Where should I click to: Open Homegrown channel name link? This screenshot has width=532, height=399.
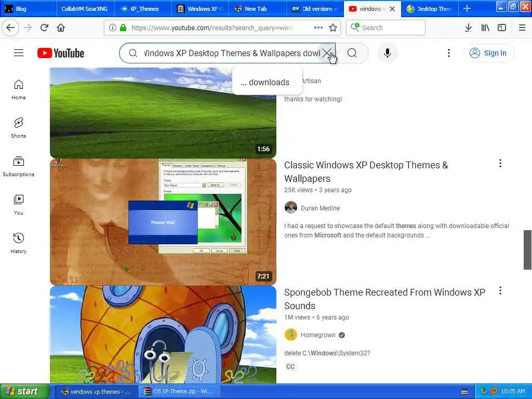pyautogui.click(x=318, y=335)
